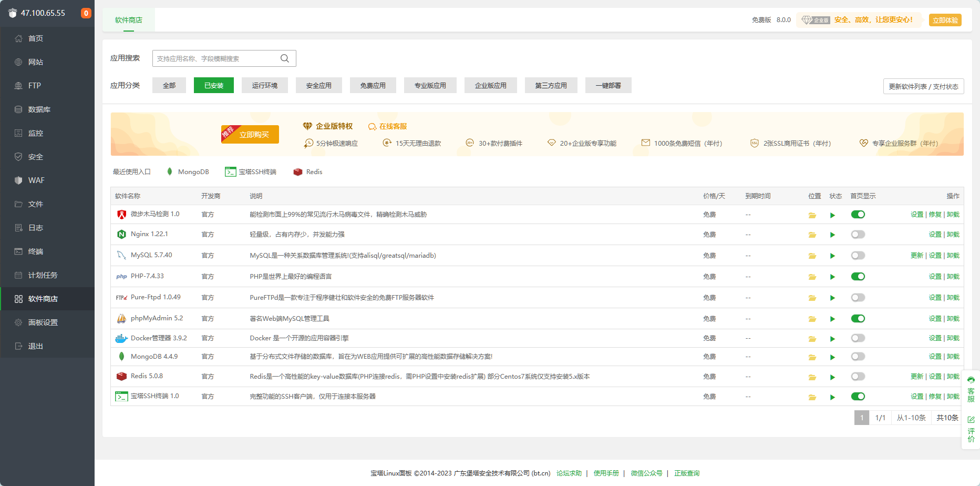Open the 数据库 panel from the sidebar

point(38,109)
